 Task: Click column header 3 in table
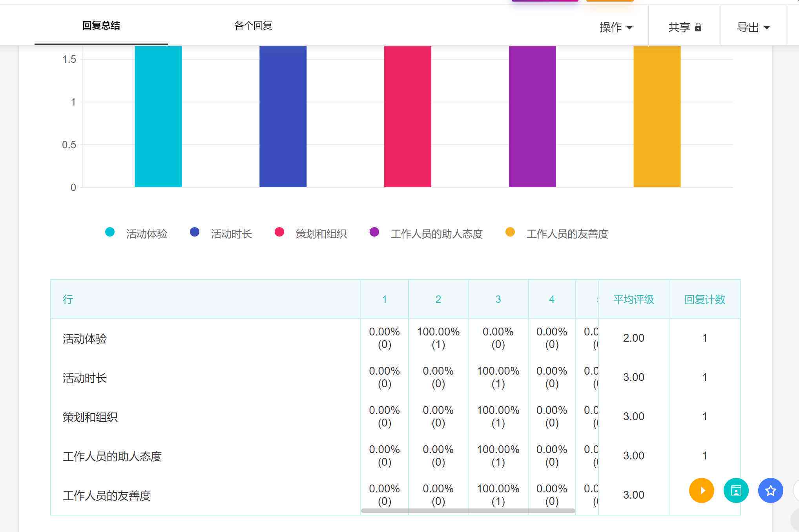(x=498, y=299)
